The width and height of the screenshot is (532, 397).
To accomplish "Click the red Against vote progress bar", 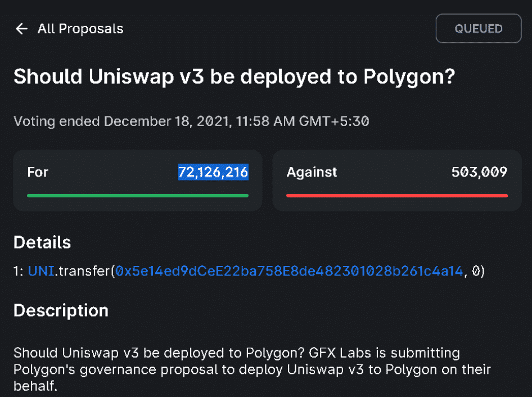I will (x=397, y=196).
